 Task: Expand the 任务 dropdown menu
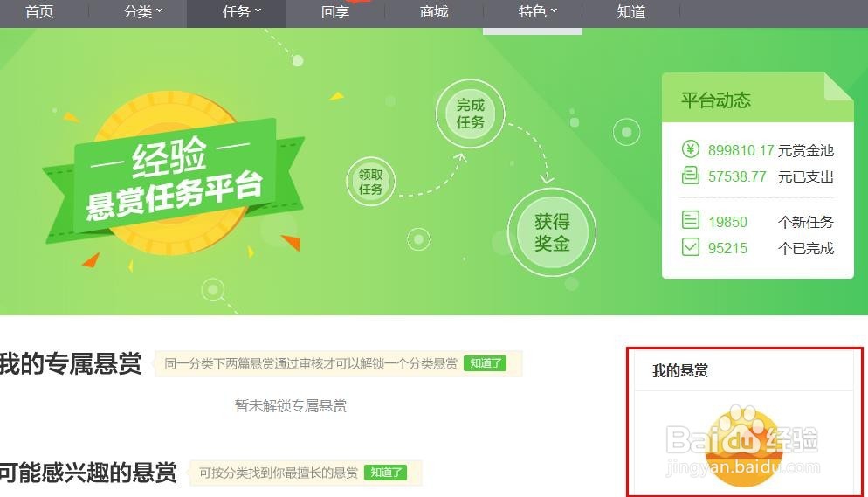[242, 11]
